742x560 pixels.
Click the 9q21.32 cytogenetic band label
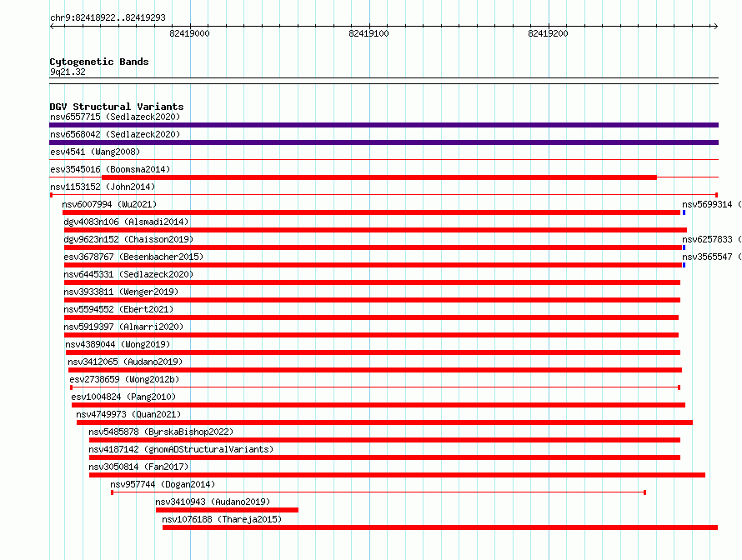point(68,72)
